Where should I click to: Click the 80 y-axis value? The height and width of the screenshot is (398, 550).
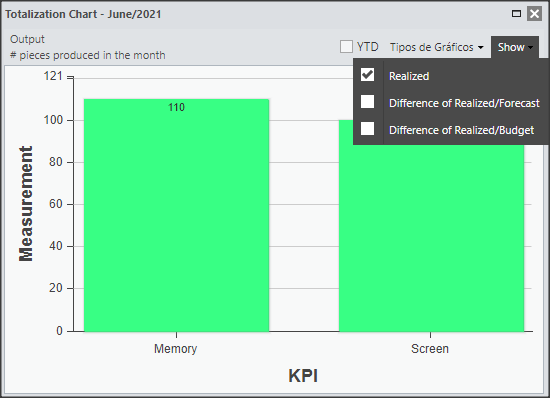pos(56,162)
